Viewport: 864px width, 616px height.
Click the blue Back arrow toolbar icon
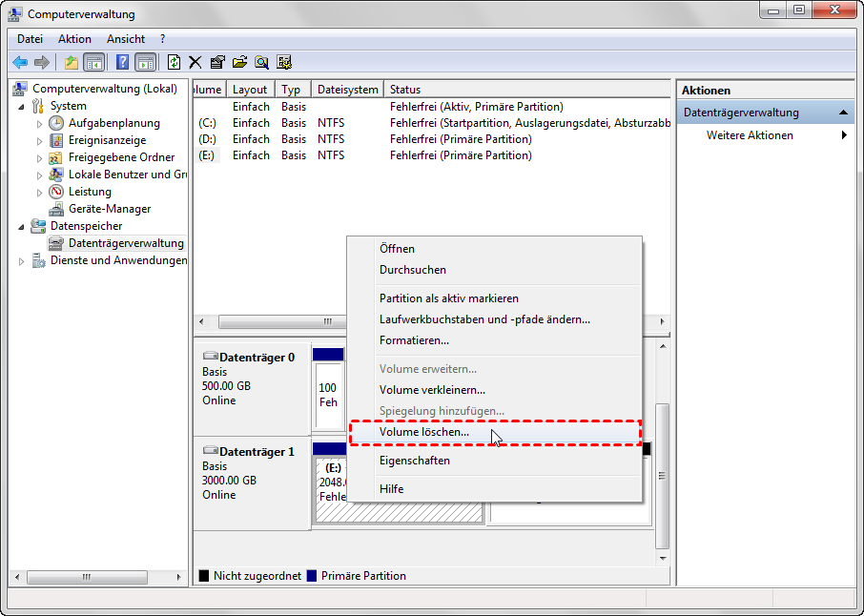click(20, 62)
